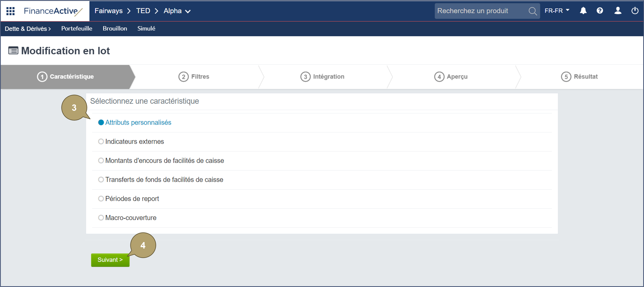Click the Suivant button
The image size is (644, 287).
click(x=110, y=260)
